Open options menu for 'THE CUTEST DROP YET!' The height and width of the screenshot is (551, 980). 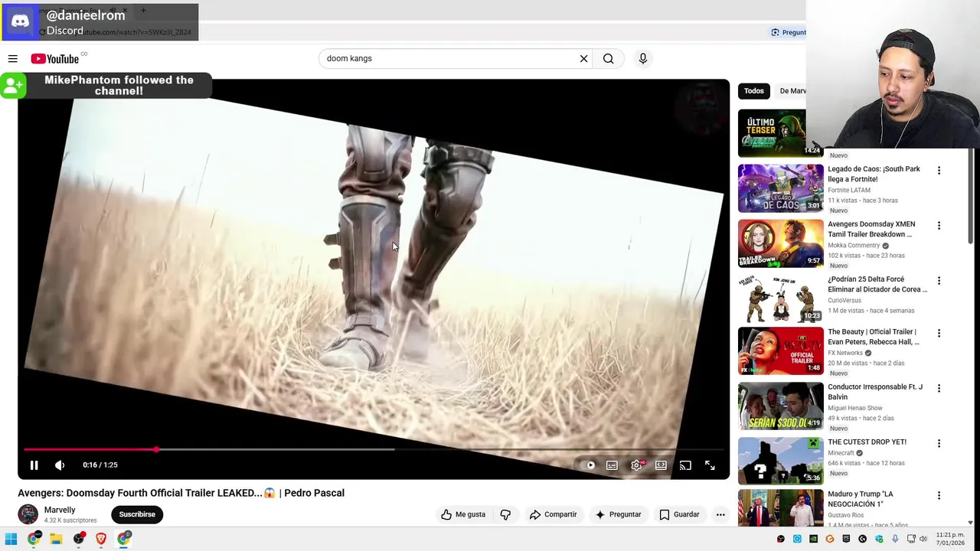pyautogui.click(x=939, y=444)
